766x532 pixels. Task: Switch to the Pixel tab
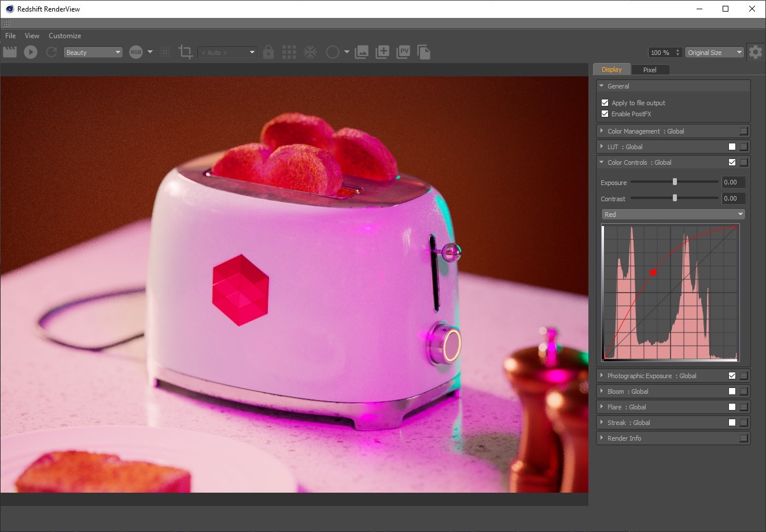pos(650,69)
